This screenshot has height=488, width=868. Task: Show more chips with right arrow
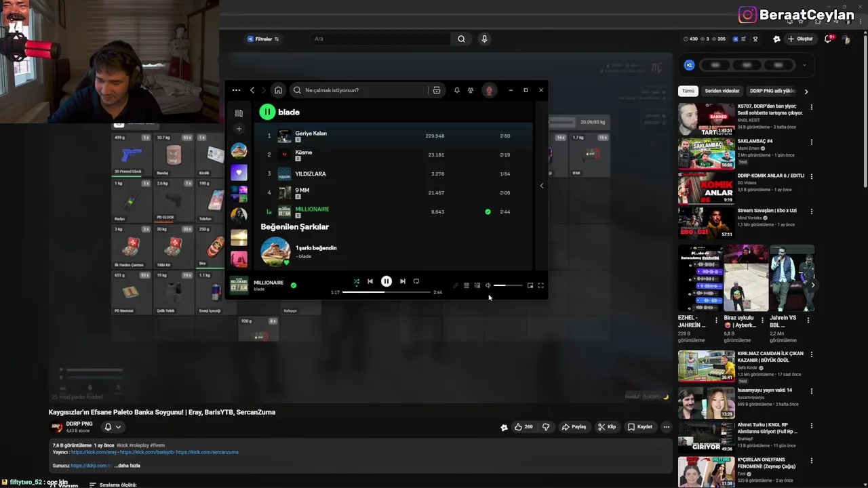coord(806,91)
